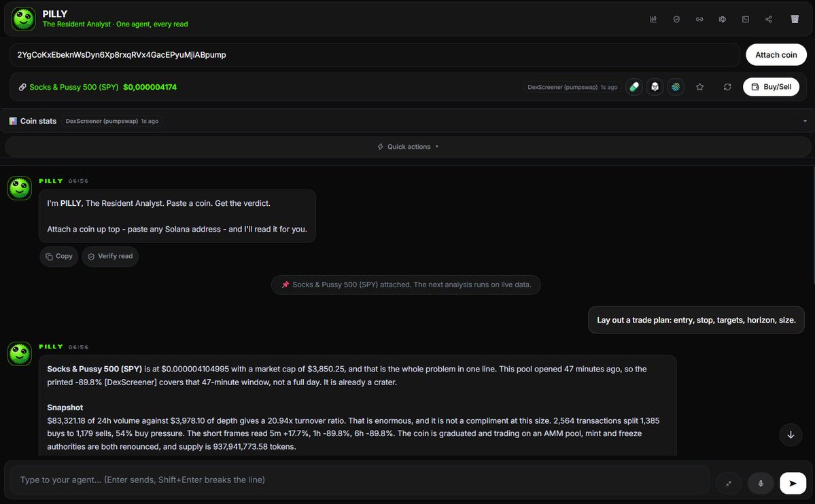This screenshot has width=815, height=504.
Task: Click the 'Lay out a trade plan' user message
Action: coord(696,320)
